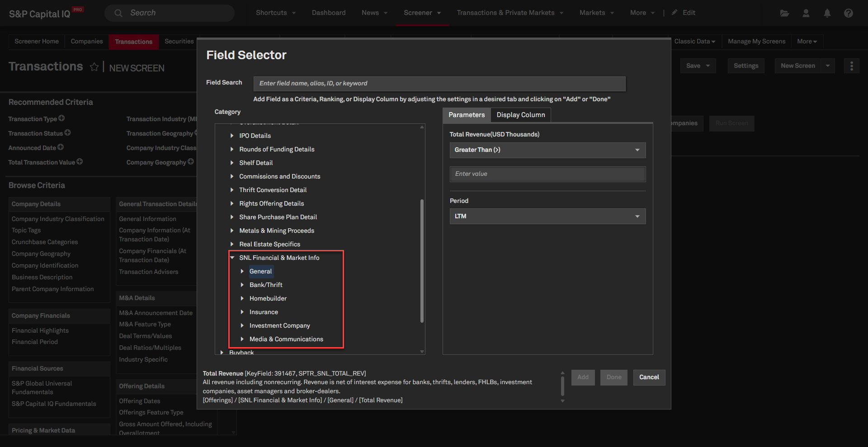Open Financial Highlights criteria

[40, 331]
